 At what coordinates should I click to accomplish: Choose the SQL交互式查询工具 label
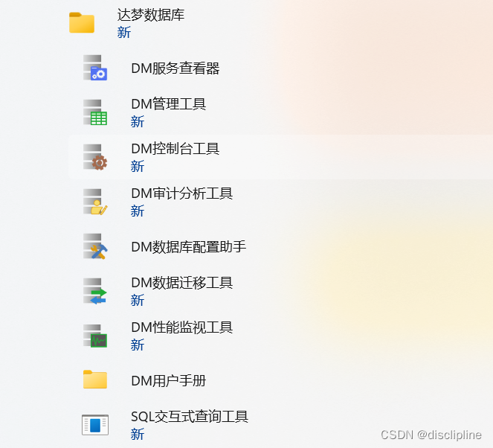coord(190,417)
